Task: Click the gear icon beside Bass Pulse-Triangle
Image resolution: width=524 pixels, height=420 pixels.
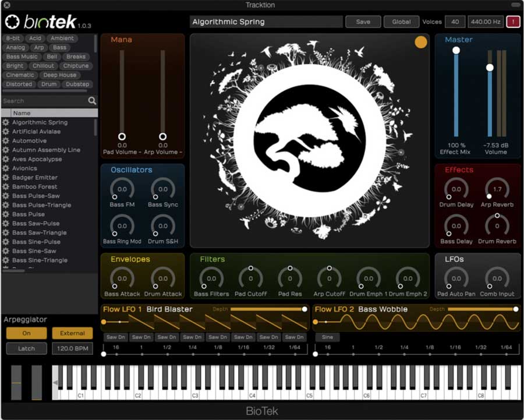Action: [6, 205]
